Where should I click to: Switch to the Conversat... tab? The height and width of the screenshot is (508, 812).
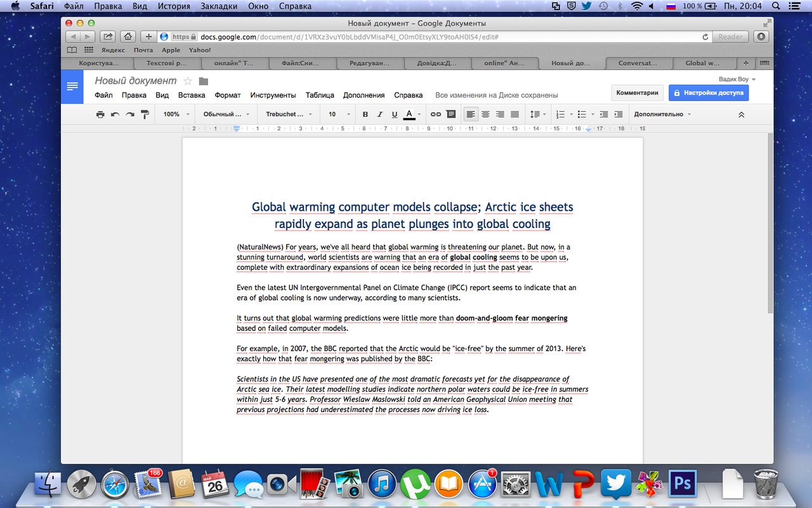(638, 63)
